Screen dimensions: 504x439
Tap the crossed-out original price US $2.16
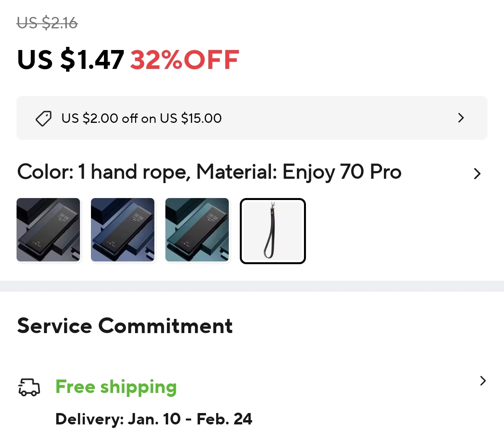(x=47, y=23)
